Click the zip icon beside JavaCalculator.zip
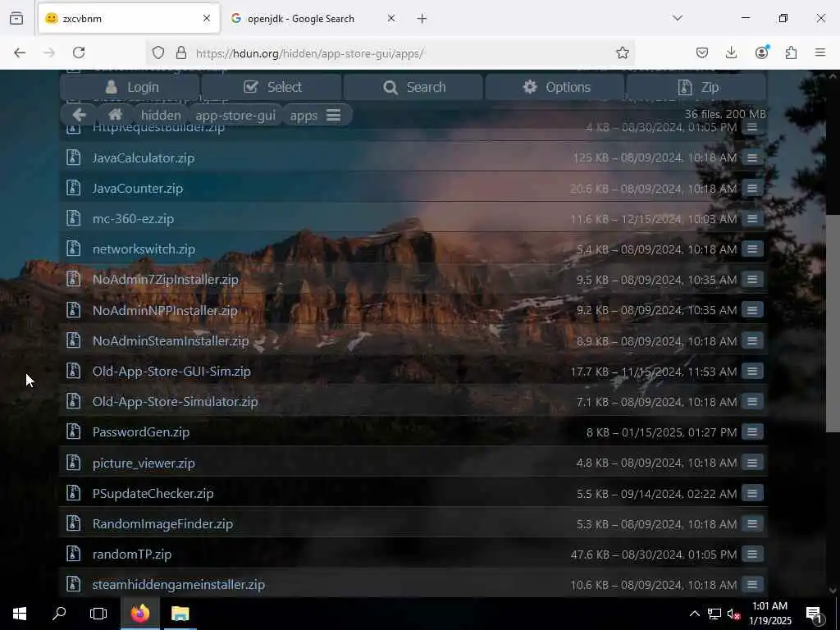This screenshot has width=840, height=630. [73, 157]
